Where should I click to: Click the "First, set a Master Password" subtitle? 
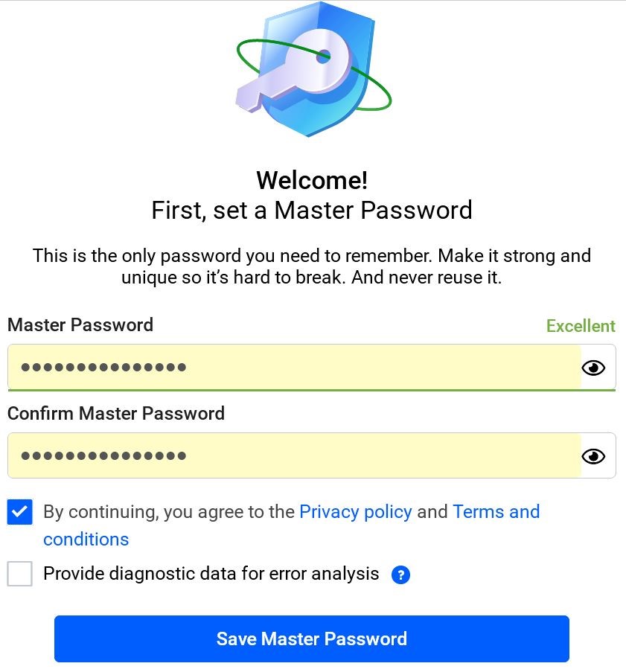pos(312,211)
